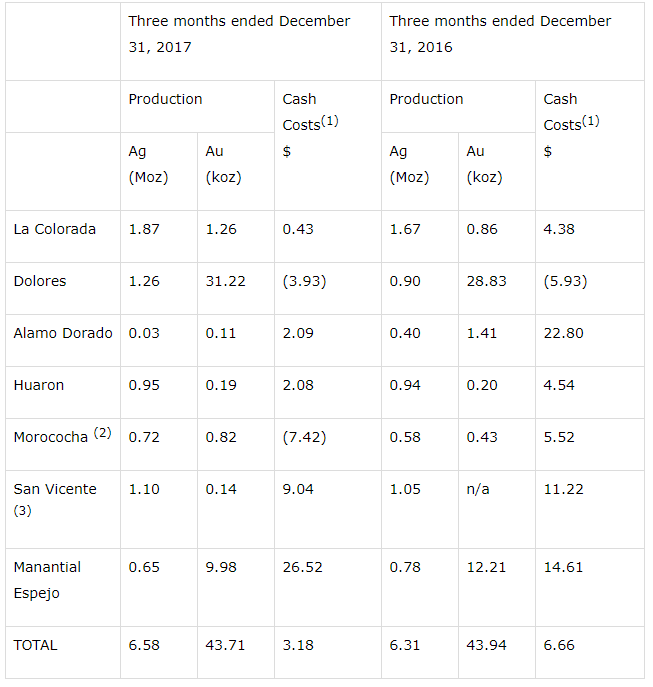Click the n/a cell for San Vicente
This screenshot has height=687, width=653.
tap(478, 489)
